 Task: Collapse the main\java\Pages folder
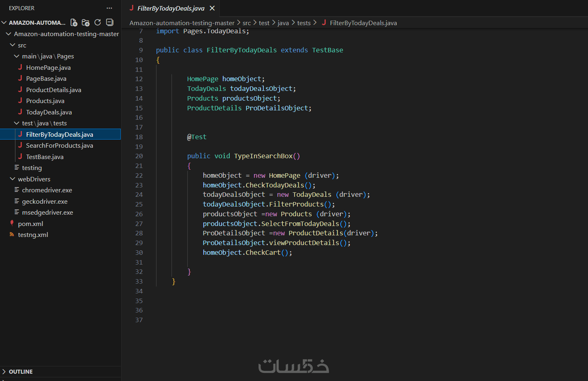(17, 56)
